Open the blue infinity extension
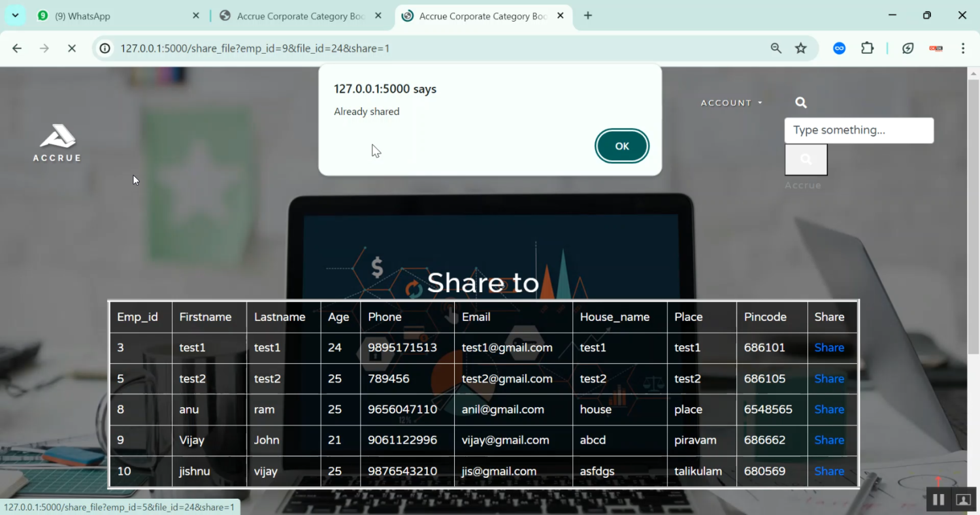 pyautogui.click(x=840, y=48)
